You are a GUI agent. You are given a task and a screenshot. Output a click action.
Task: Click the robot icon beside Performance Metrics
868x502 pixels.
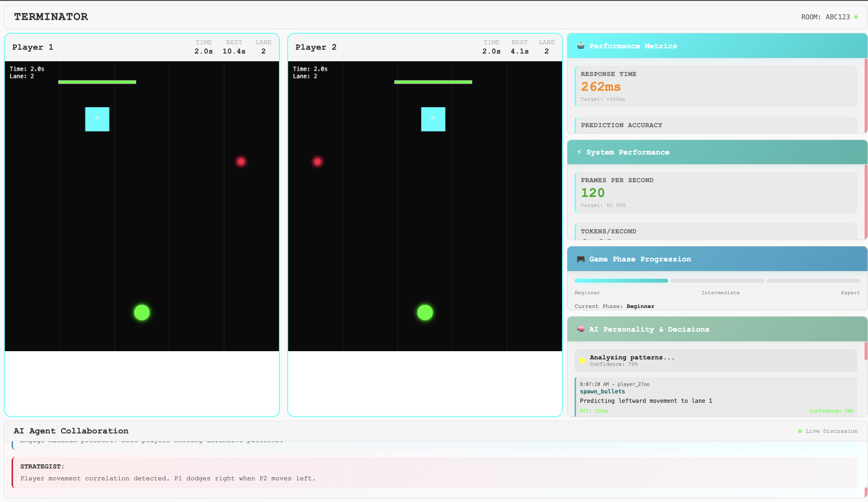coord(581,46)
